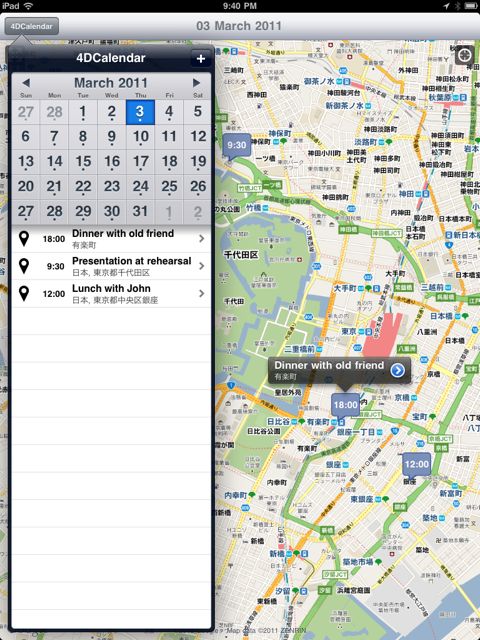This screenshot has height=640, width=480.
Task: Expand Dinner with old friend chevron
Action: [x=202, y=239]
